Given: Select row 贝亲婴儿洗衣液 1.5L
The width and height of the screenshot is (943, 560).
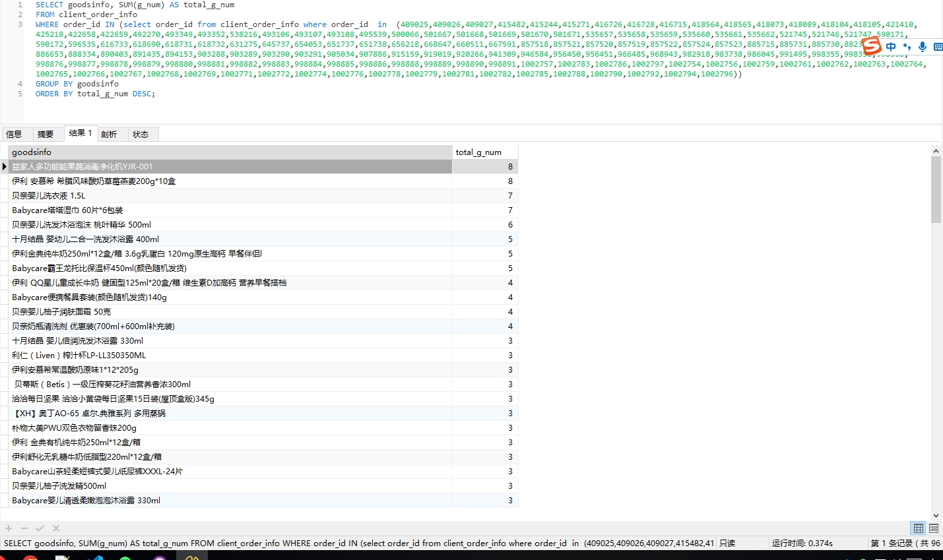Looking at the screenshot, I should pyautogui.click(x=230, y=196).
